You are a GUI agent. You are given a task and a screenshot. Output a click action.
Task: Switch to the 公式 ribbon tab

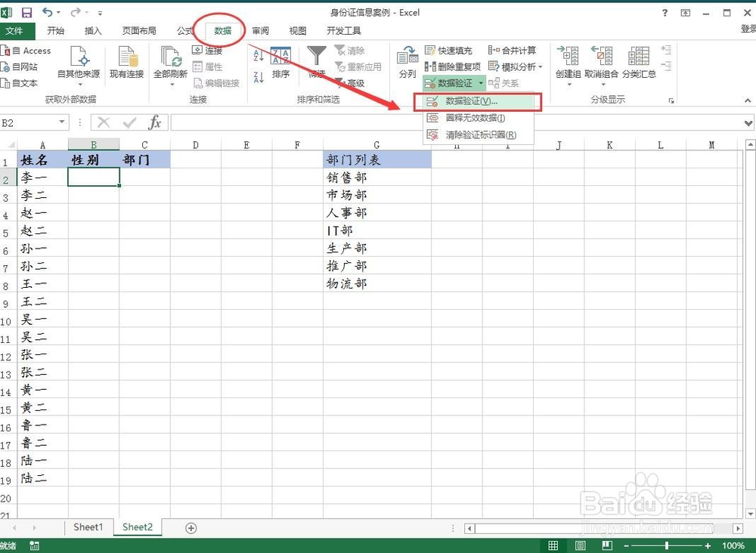(184, 30)
